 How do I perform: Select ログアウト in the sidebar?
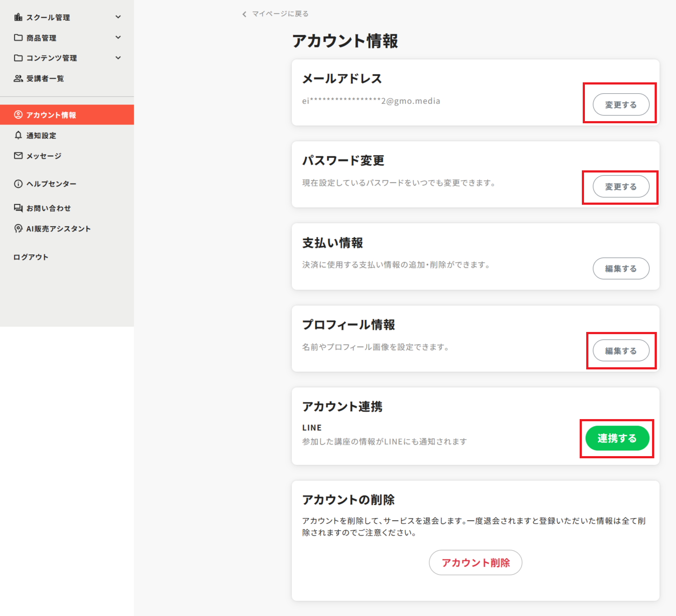(x=31, y=257)
